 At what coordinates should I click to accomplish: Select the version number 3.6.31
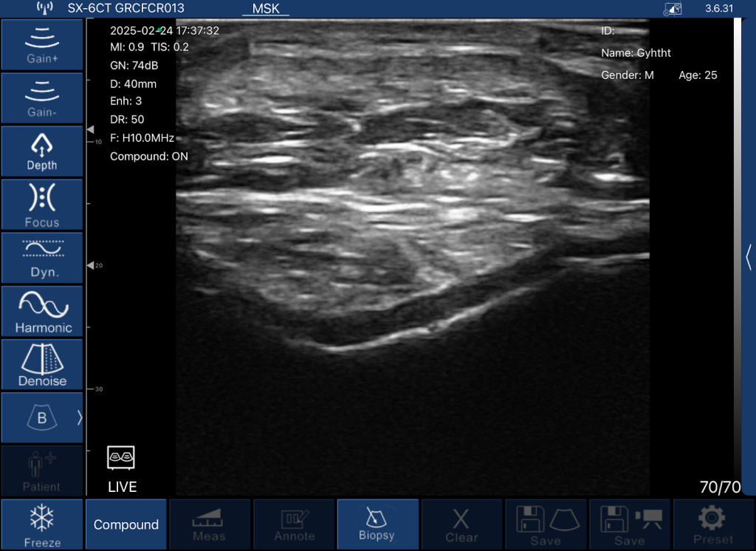coord(719,8)
